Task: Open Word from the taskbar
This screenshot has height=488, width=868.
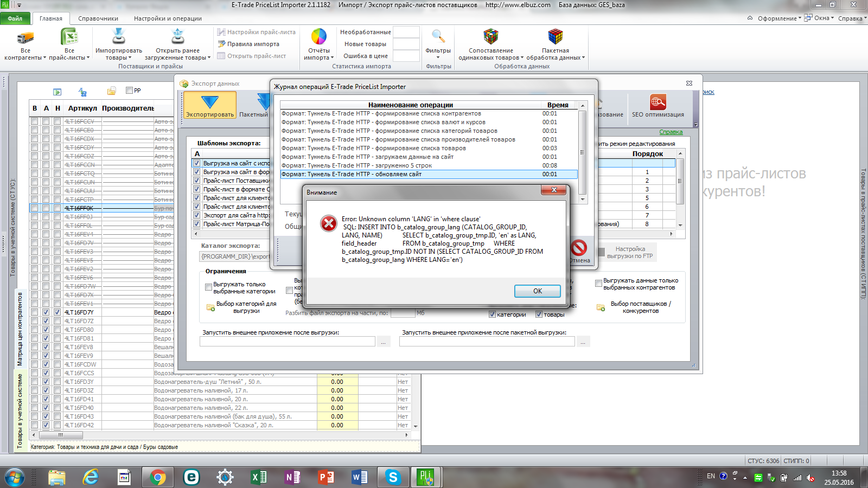Action: pos(359,477)
